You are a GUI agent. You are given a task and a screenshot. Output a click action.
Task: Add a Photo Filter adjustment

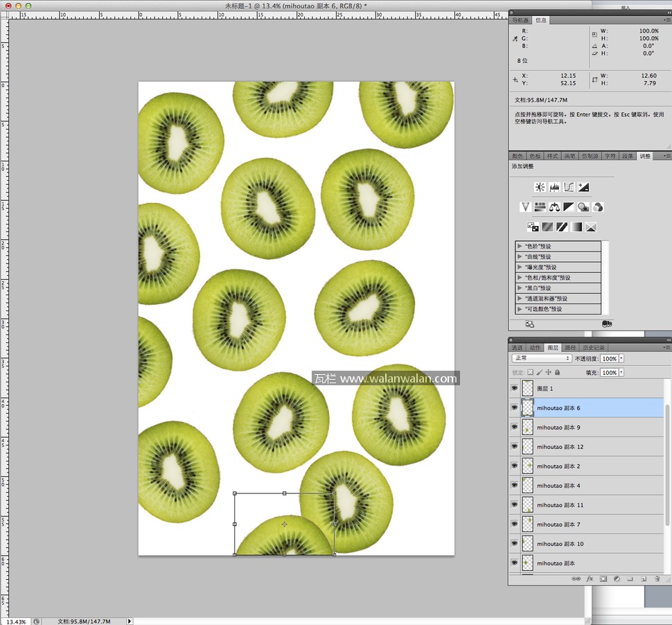tap(583, 206)
